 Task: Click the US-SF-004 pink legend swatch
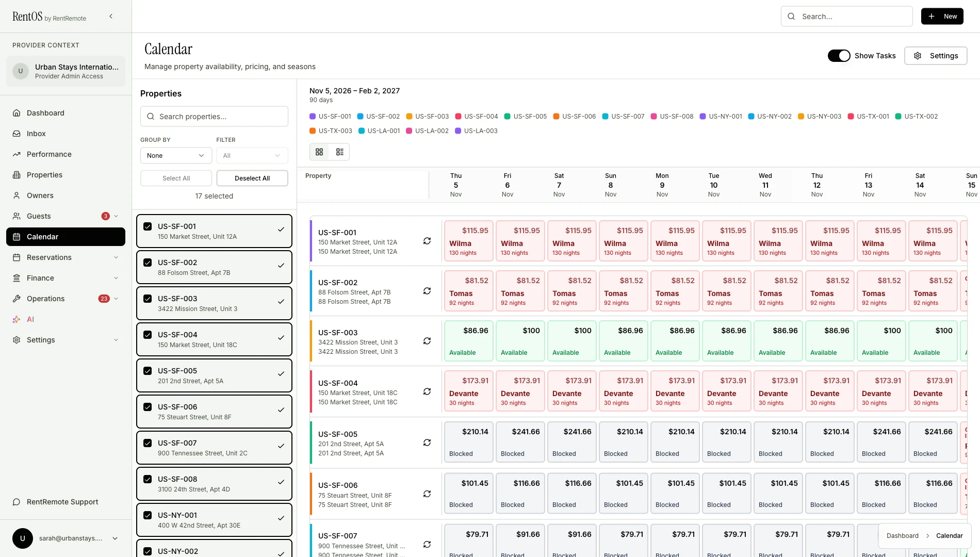pyautogui.click(x=458, y=117)
